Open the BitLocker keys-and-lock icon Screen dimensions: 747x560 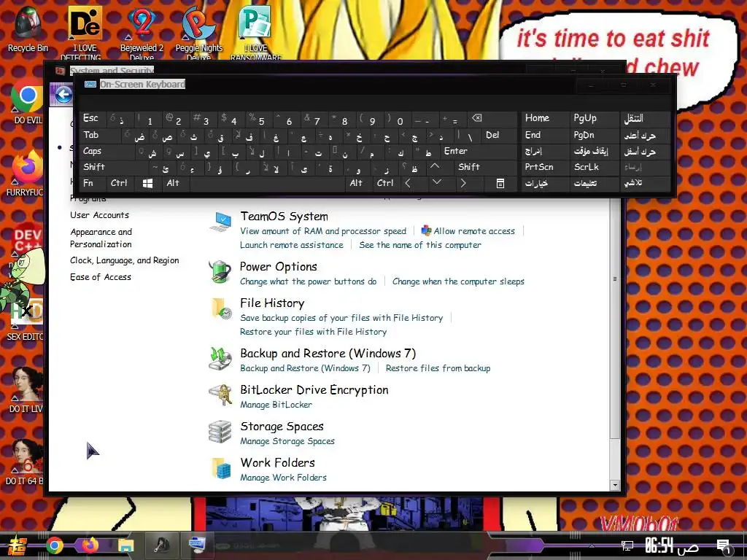click(220, 394)
